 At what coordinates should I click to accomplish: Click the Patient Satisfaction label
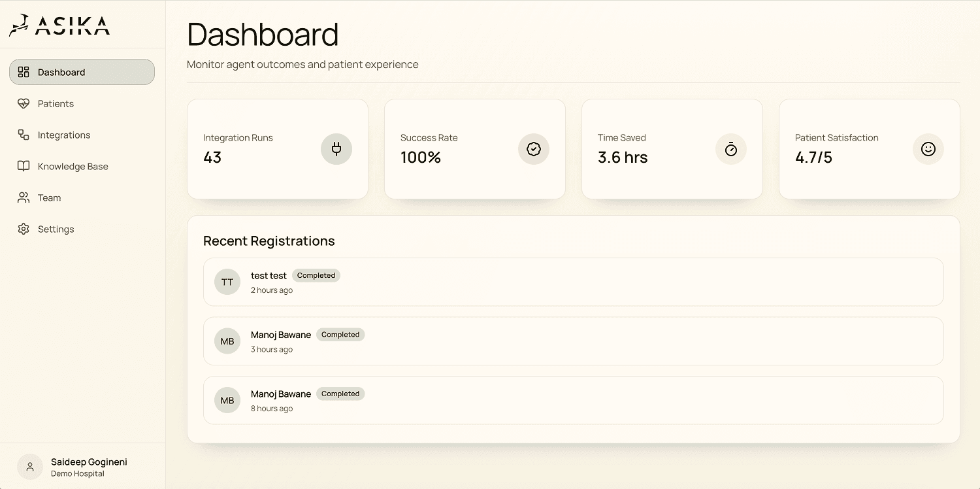[837, 138]
